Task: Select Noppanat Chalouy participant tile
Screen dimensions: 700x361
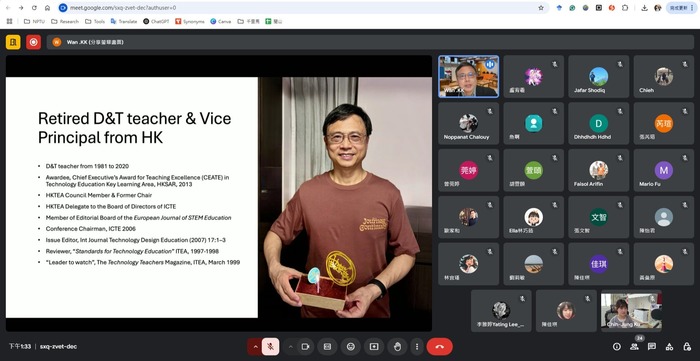Action: pos(468,123)
